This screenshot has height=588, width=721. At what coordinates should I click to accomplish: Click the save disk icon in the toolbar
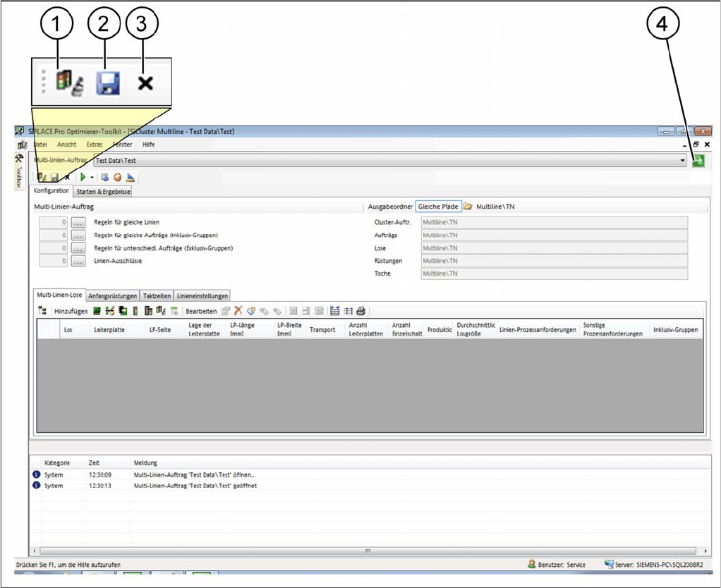point(54,178)
